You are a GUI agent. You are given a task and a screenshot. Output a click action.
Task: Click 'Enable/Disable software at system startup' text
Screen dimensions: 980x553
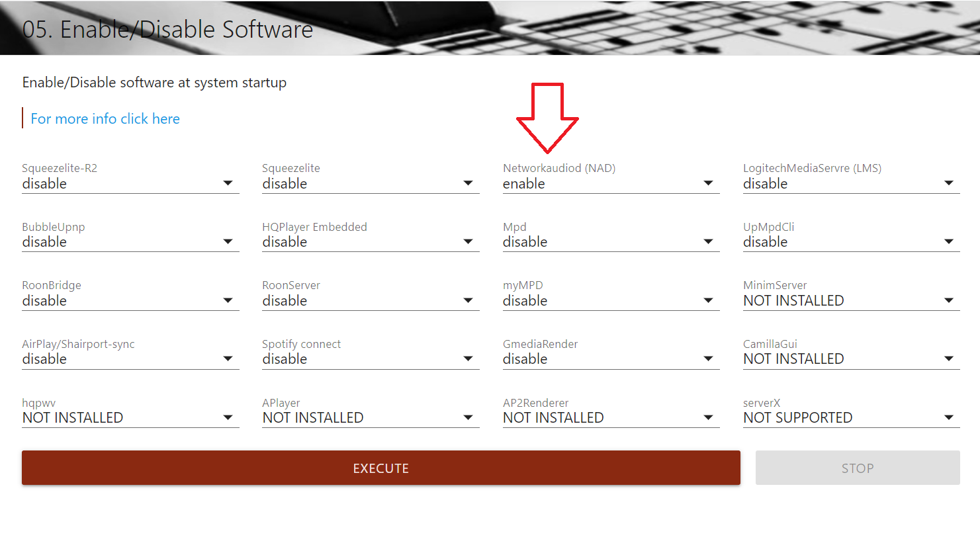[x=154, y=83]
